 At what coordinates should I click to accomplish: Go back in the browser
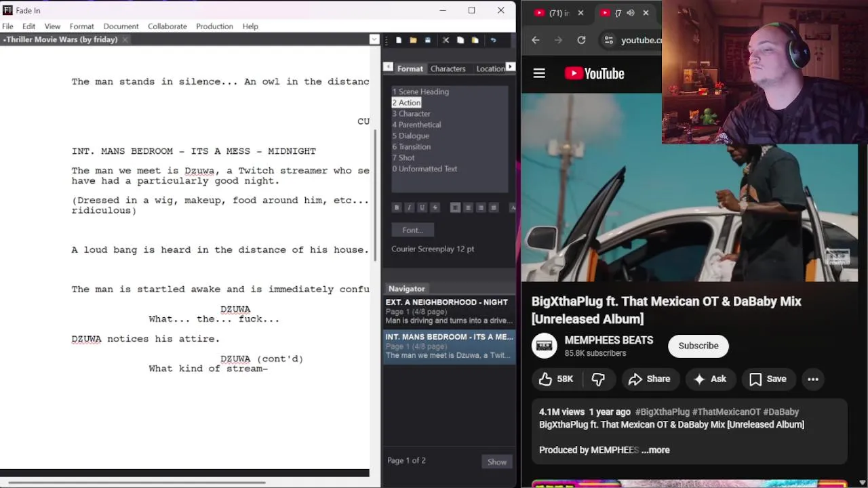pyautogui.click(x=536, y=40)
